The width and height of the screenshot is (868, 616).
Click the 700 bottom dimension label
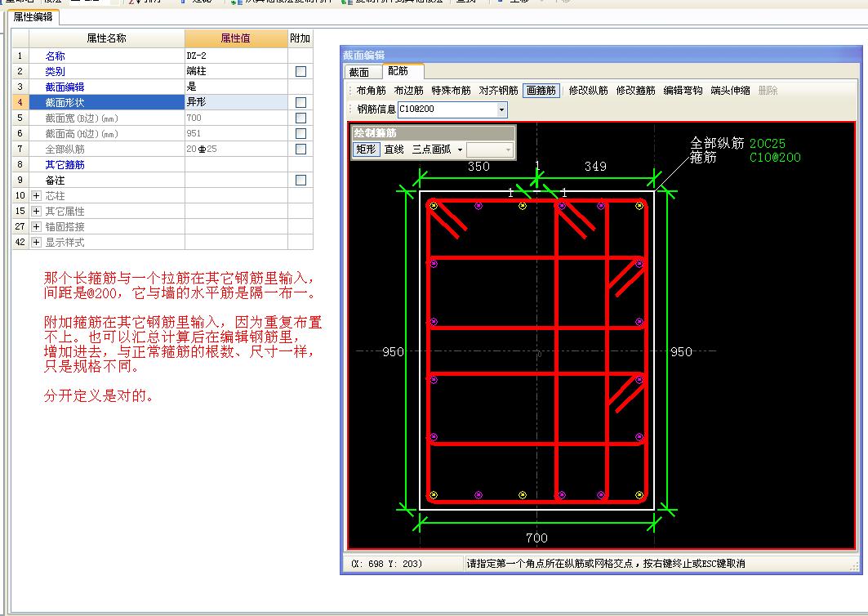coord(536,538)
